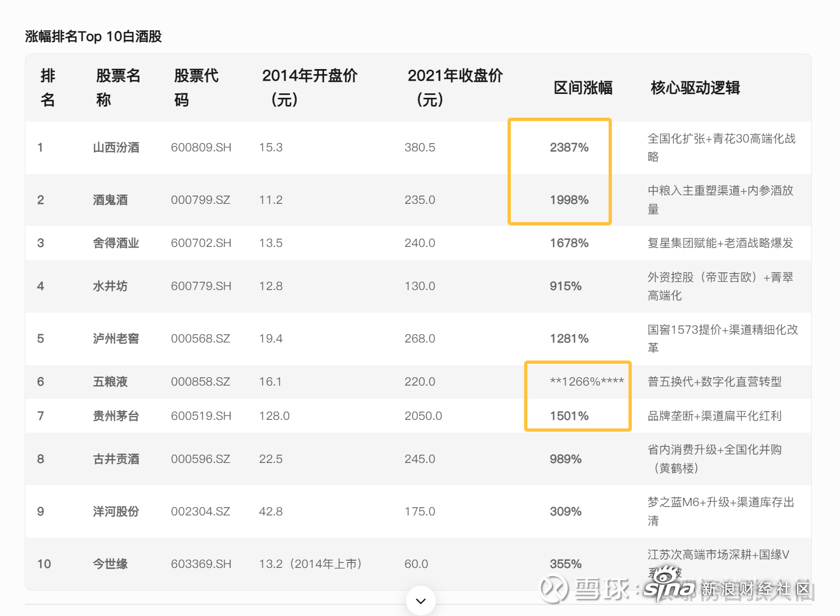Click 13.2（2014年上市）cell

pyautogui.click(x=310, y=564)
